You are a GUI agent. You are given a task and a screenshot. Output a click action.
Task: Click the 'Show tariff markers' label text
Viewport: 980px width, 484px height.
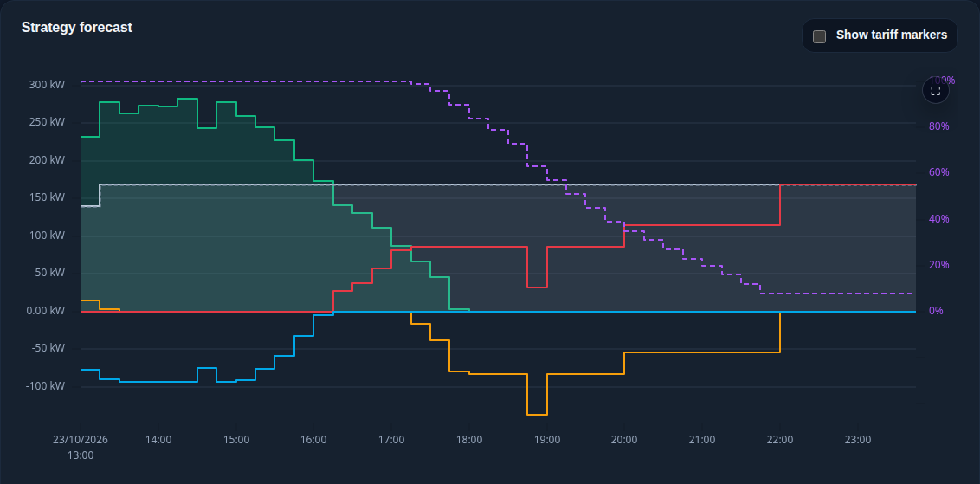(891, 35)
